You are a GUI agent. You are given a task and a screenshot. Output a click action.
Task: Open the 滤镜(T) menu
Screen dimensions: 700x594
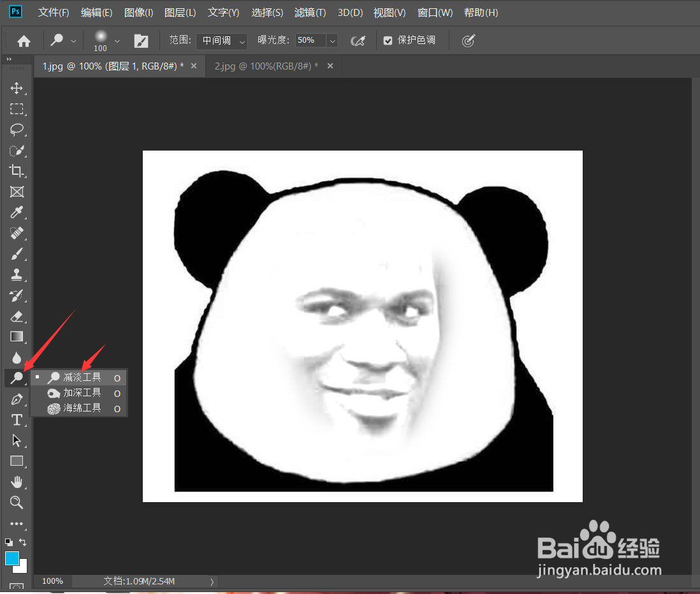pyautogui.click(x=310, y=13)
